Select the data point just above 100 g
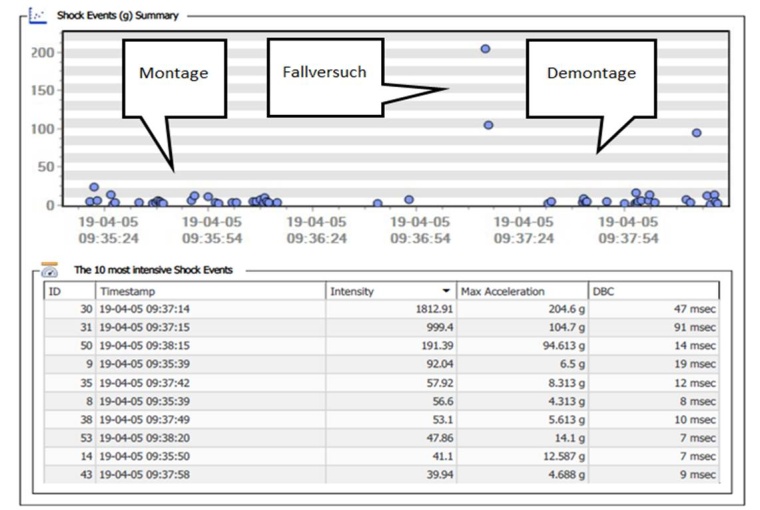 488,125
